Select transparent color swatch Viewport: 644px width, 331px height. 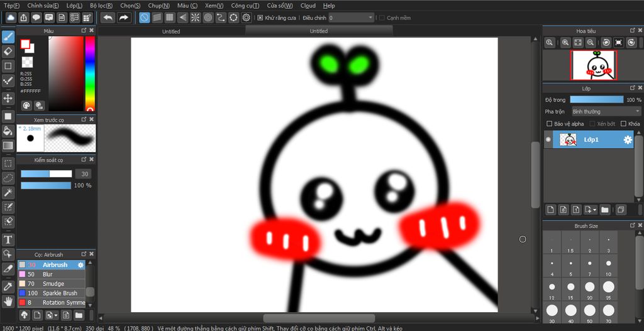click(x=27, y=62)
